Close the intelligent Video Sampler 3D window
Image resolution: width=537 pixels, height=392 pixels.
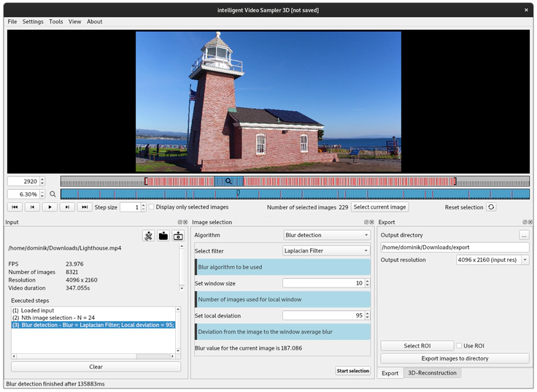526,10
